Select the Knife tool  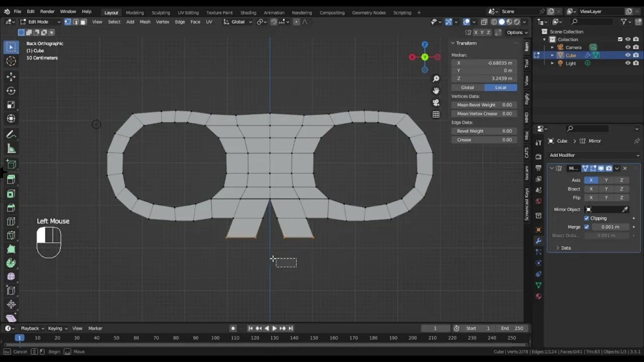click(11, 235)
